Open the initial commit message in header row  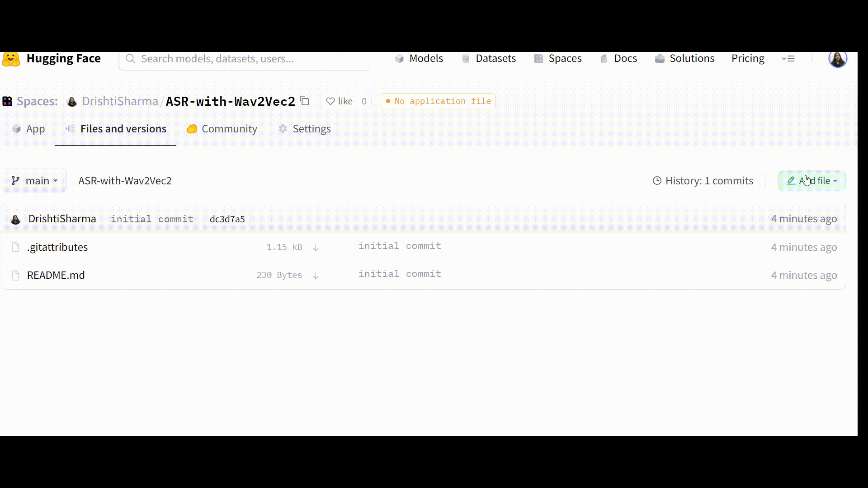pyautogui.click(x=152, y=219)
